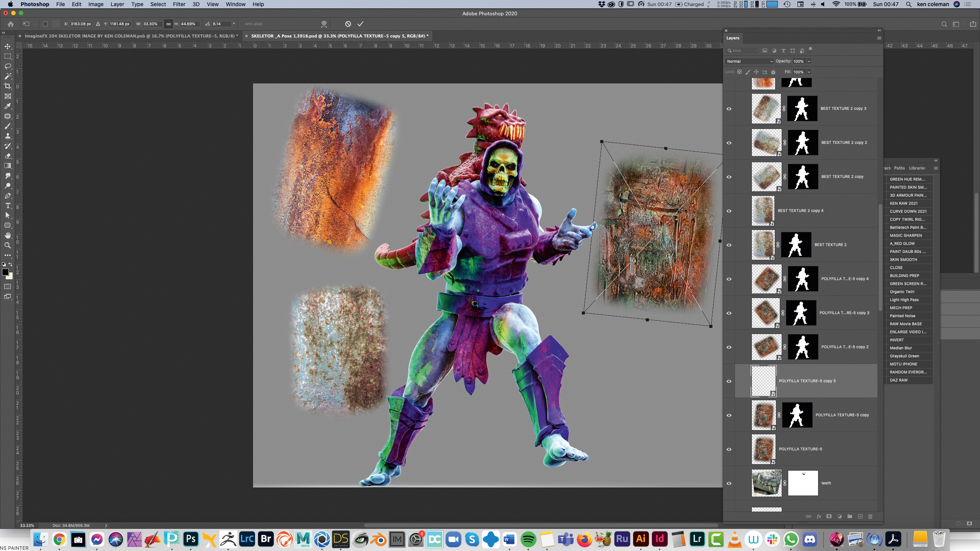Add layer style via fx icon
Image resolution: width=980 pixels, height=551 pixels.
[819, 516]
